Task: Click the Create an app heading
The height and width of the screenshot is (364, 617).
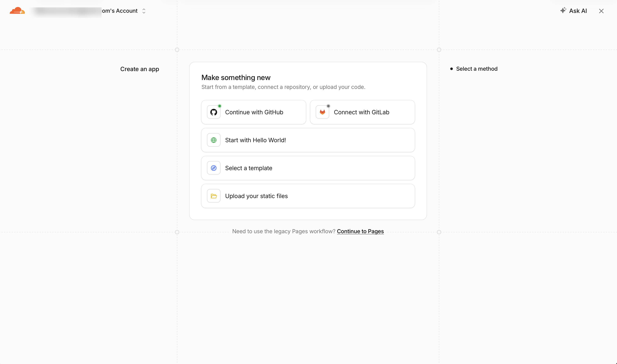Action: [x=139, y=69]
